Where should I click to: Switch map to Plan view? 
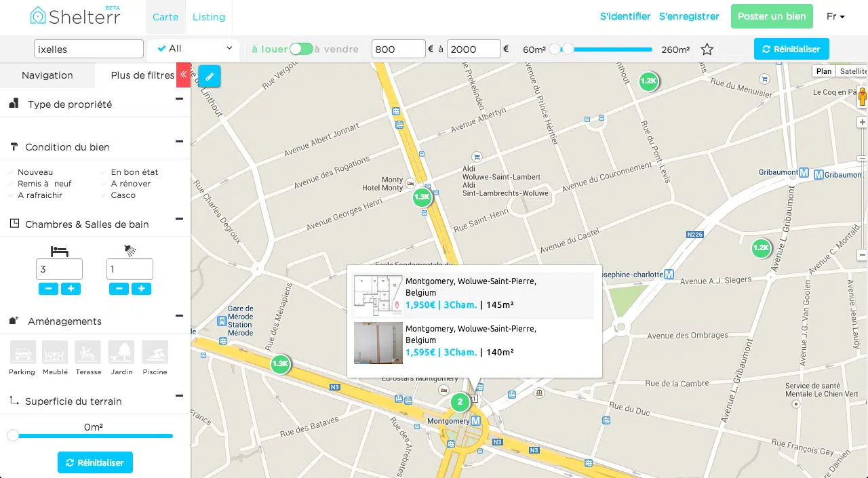(x=824, y=71)
